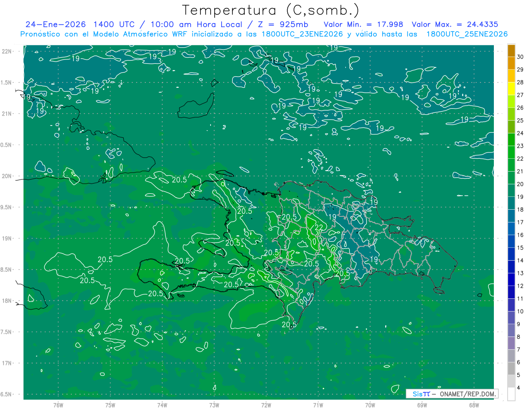Image resolution: width=532 pixels, height=411 pixels.
Task: Click the '10' value on the color scale
Action: tap(520, 312)
